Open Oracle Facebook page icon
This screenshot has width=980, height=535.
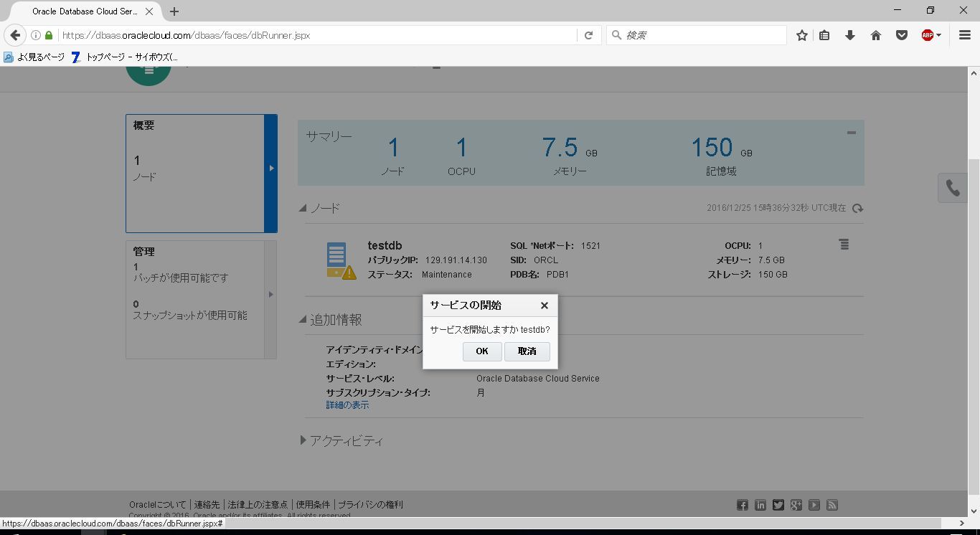click(743, 506)
